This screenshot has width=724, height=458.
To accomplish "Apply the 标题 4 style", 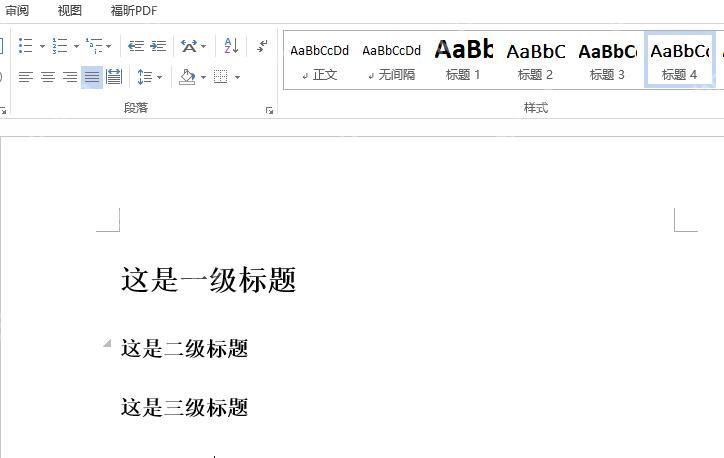I will point(680,60).
